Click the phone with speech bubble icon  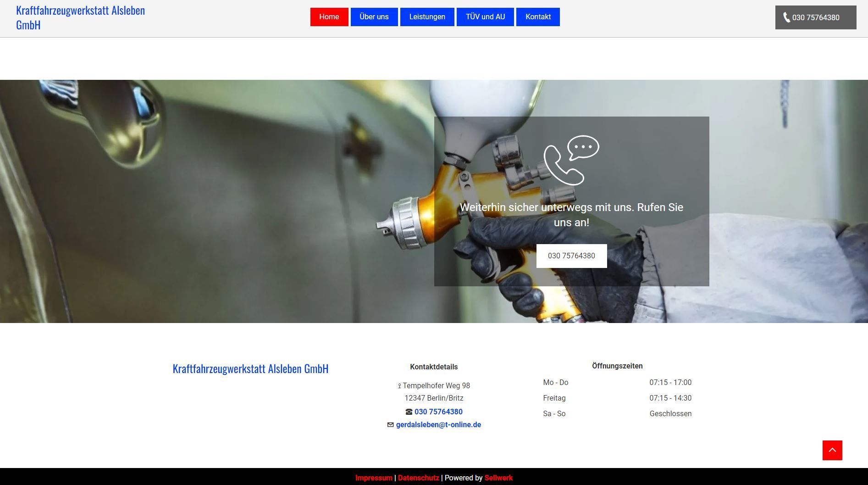(571, 160)
